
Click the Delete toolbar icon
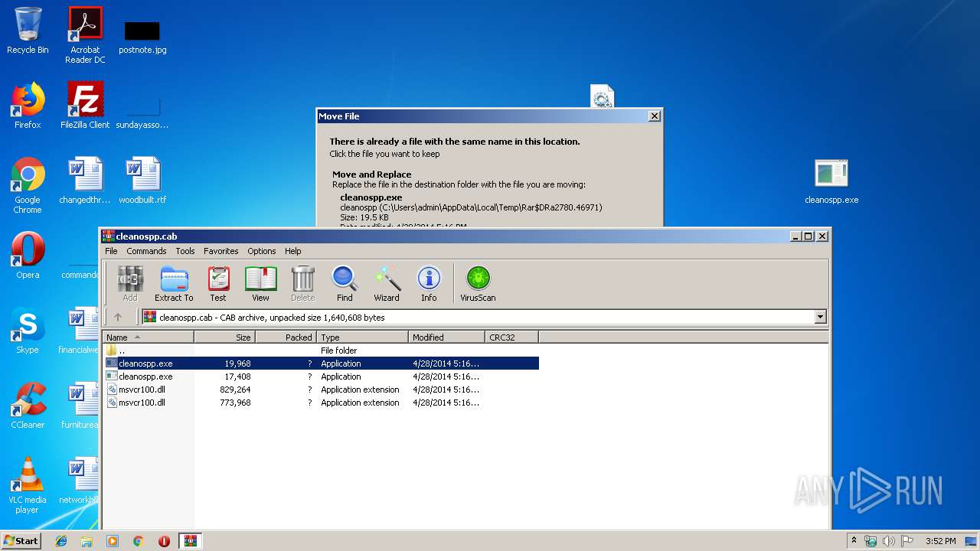coord(302,283)
